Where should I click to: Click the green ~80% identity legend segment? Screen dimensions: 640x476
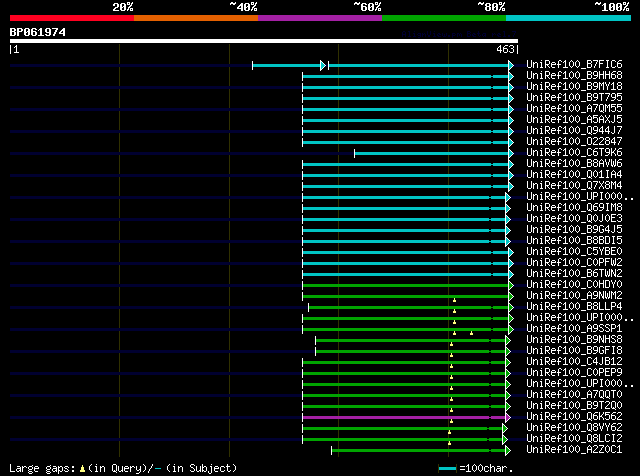tap(443, 17)
